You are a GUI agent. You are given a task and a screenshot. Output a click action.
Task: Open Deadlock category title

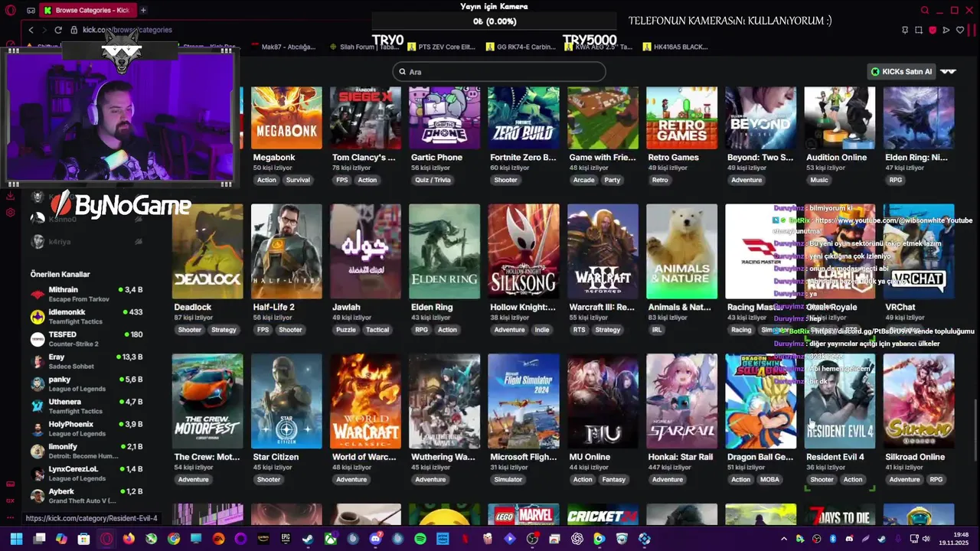point(192,307)
